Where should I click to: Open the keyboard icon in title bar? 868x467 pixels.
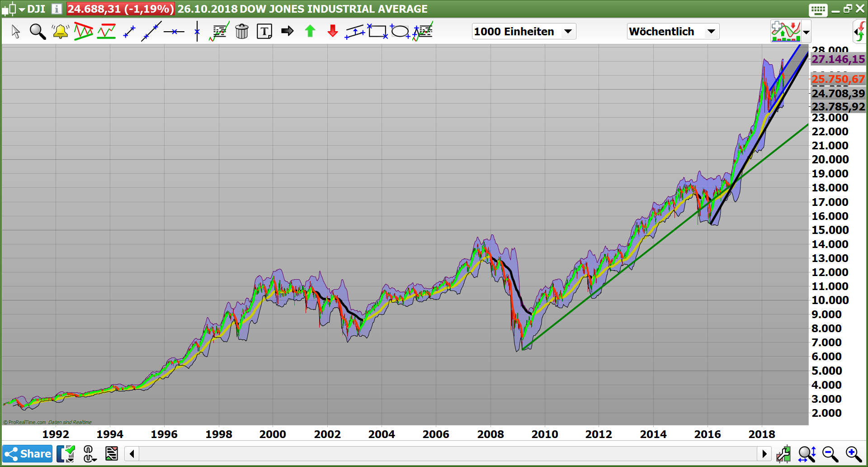(818, 9)
